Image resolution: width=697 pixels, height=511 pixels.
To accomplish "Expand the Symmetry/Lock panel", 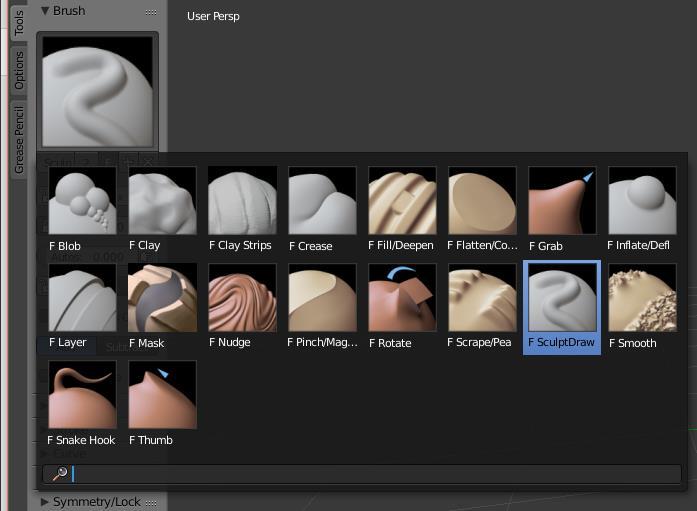I will click(45, 502).
